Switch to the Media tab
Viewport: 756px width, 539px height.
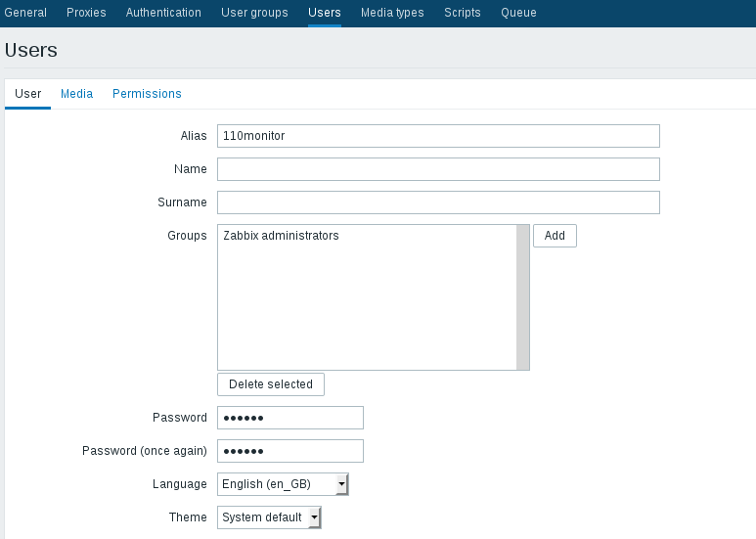tap(76, 94)
